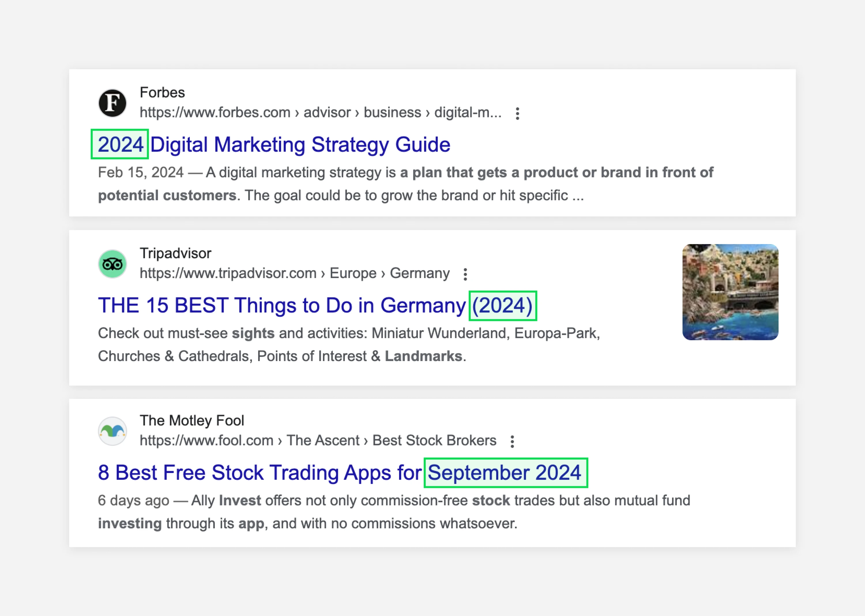Click the 'Feb 15, 2024' snippet date
Screen dimensions: 865x616
(141, 172)
